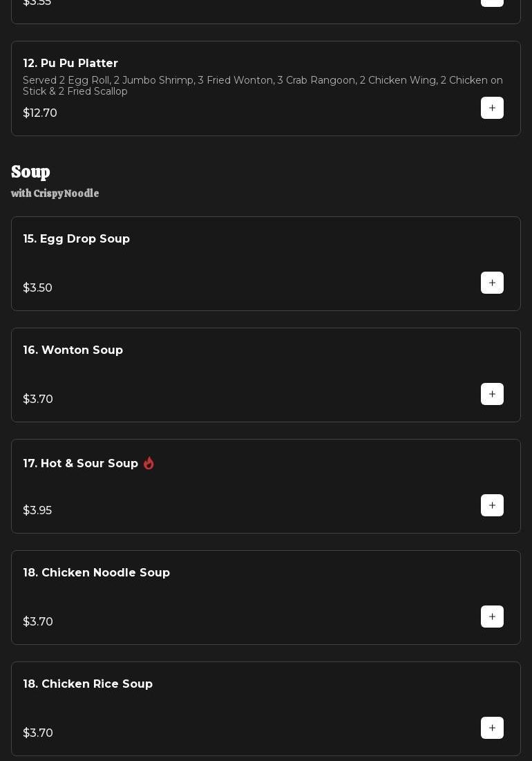Tap the plus icon for Chicken Rice Soup
Screen dimensions: 532x761
[492, 728]
